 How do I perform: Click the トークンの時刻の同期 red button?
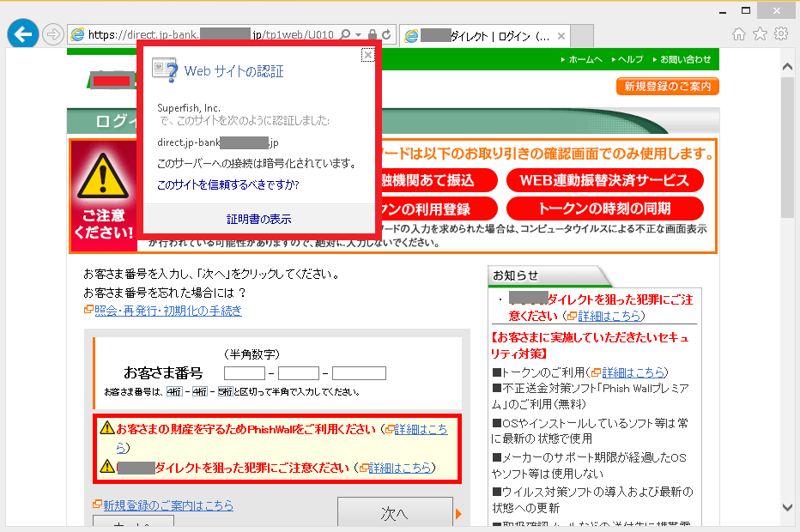click(x=604, y=209)
